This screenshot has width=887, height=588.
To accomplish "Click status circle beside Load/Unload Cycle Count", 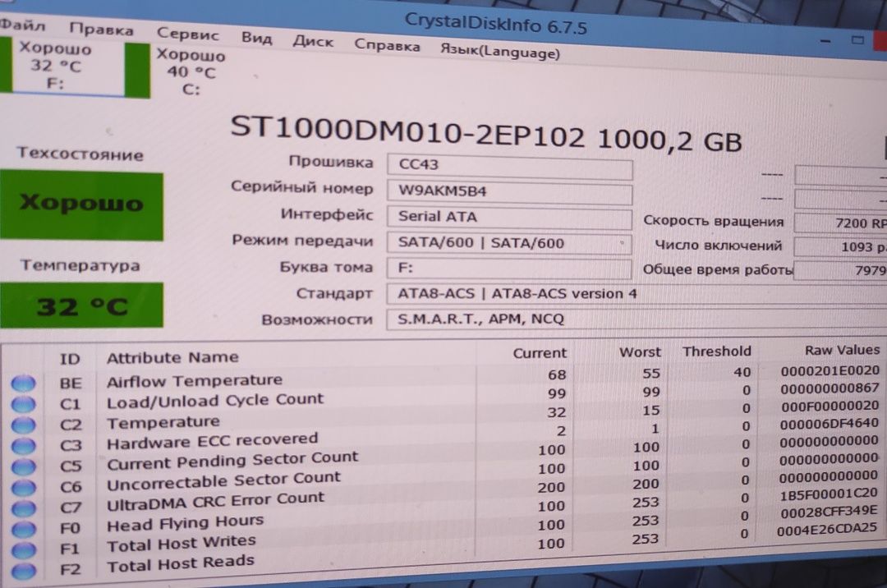I will point(23,404).
